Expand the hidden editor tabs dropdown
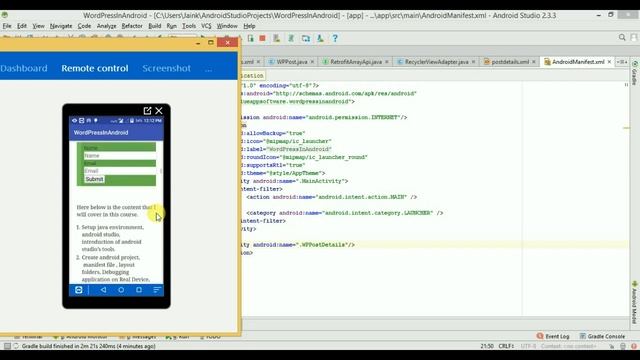The width and height of the screenshot is (640, 360). (622, 62)
